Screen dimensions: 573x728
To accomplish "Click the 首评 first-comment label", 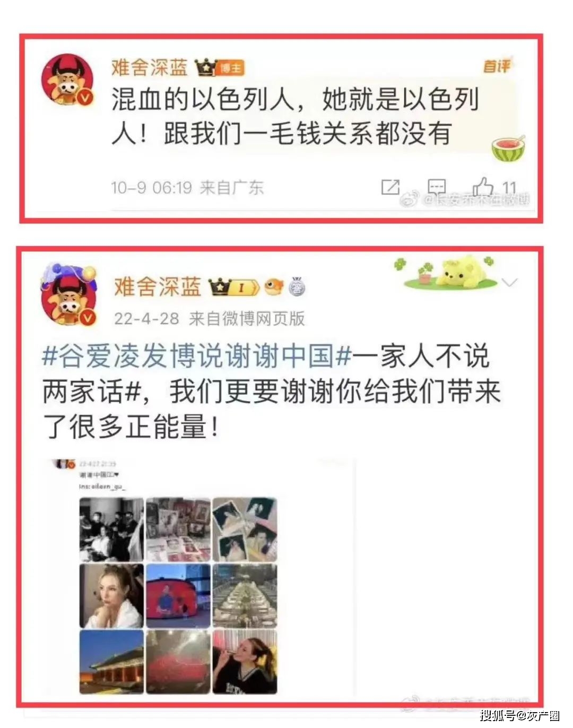I will 496,66.
